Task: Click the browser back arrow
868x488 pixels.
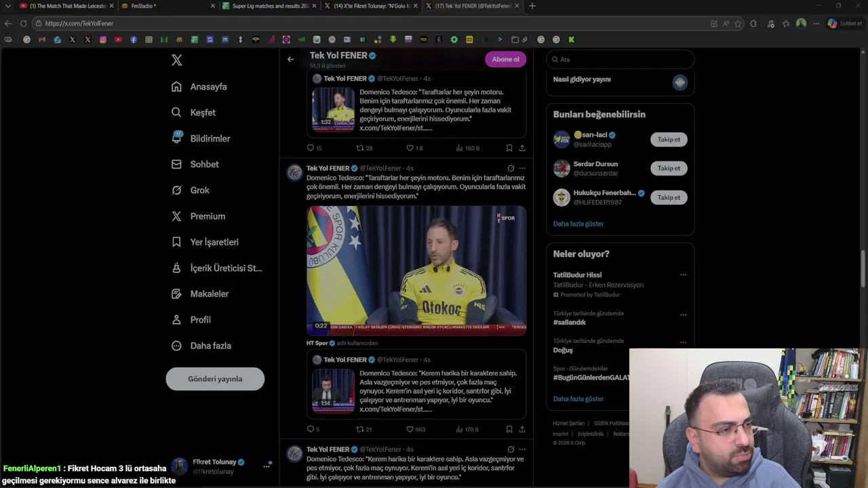Action: [8, 23]
